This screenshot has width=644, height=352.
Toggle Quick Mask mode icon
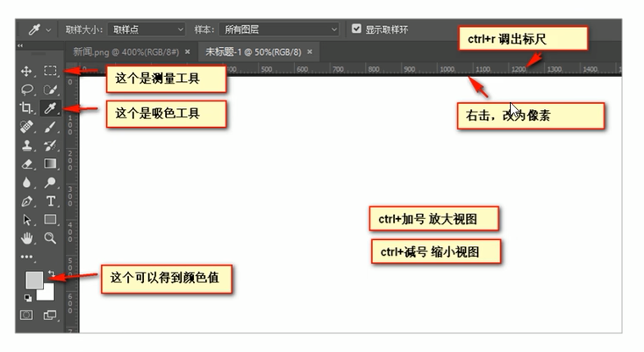click(x=26, y=315)
